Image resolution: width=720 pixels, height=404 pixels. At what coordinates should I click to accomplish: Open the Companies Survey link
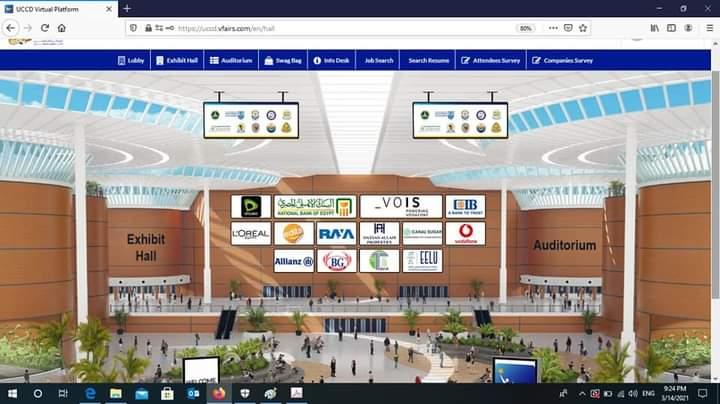562,61
